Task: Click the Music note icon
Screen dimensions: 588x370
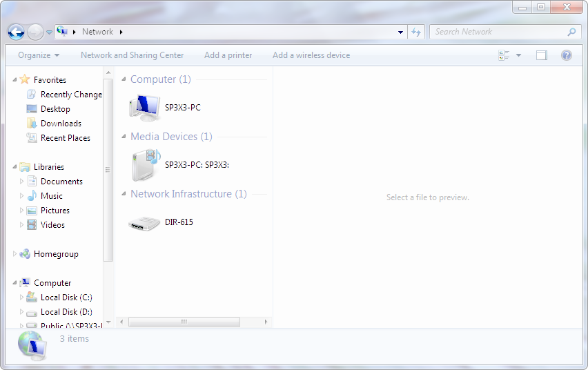Action: [32, 195]
